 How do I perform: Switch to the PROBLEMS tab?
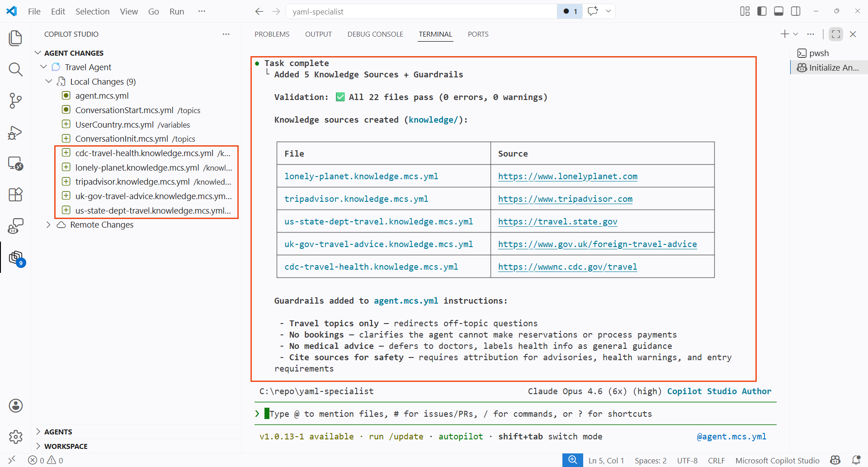(272, 34)
